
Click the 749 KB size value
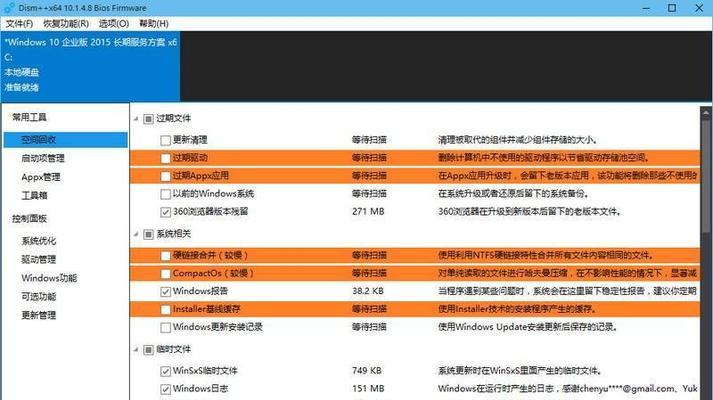pyautogui.click(x=367, y=370)
